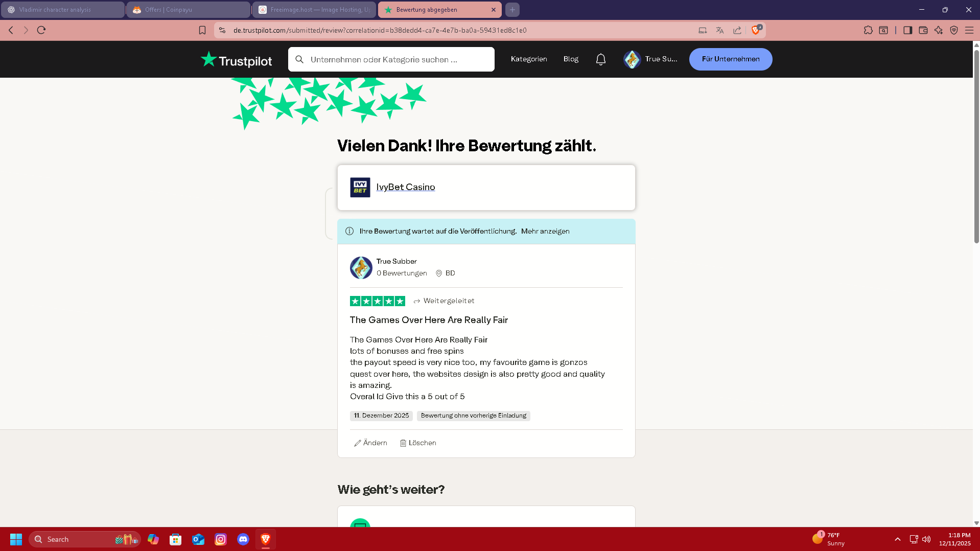Viewport: 980px width, 551px height.
Task: Focus the Unternehmen oder Kategorie suchen field
Action: [x=391, y=59]
